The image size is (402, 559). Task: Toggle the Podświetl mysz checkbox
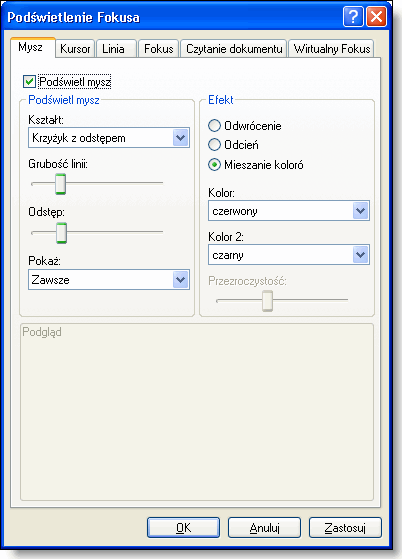pyautogui.click(x=29, y=82)
